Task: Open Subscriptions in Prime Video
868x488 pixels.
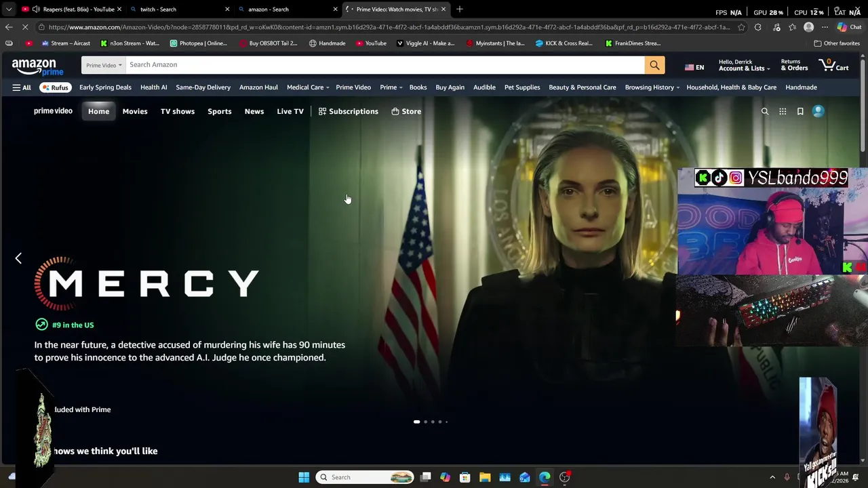Action: tap(349, 111)
